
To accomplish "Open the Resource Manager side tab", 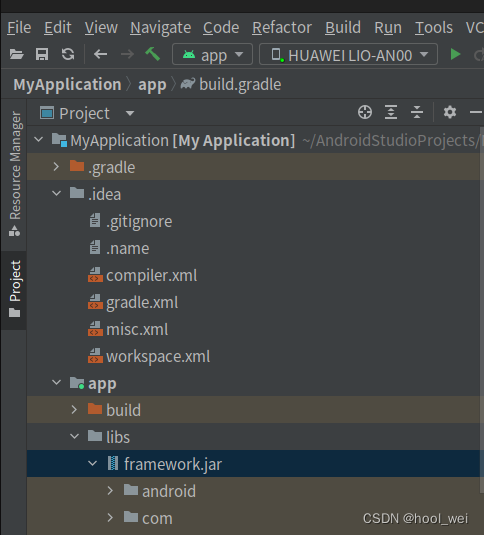I will pos(14,174).
